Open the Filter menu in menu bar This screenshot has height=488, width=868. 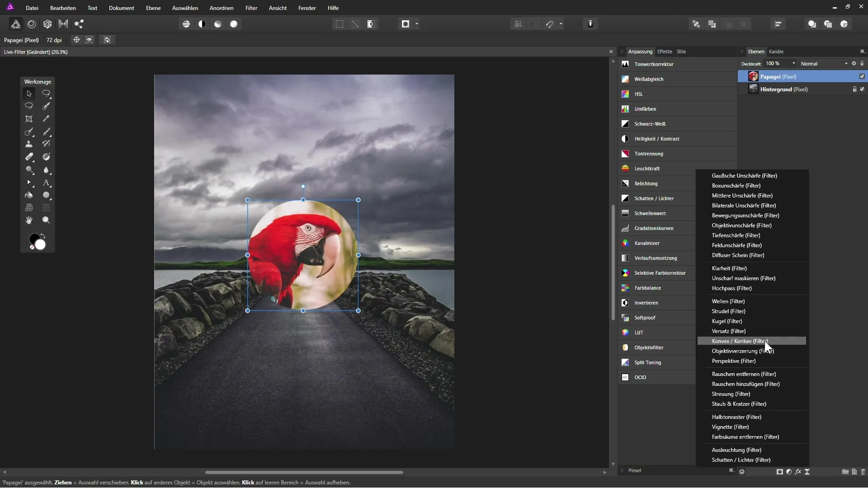[x=251, y=8]
